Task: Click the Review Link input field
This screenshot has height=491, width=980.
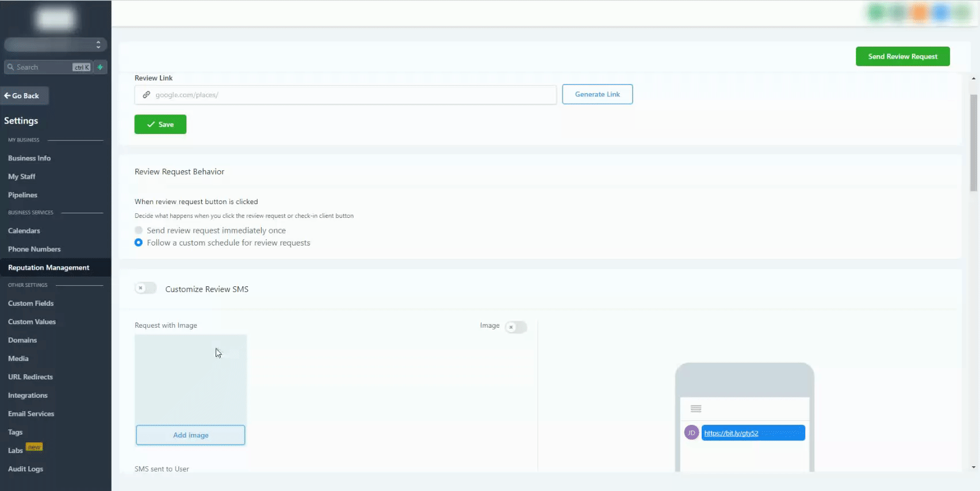Action: [346, 95]
